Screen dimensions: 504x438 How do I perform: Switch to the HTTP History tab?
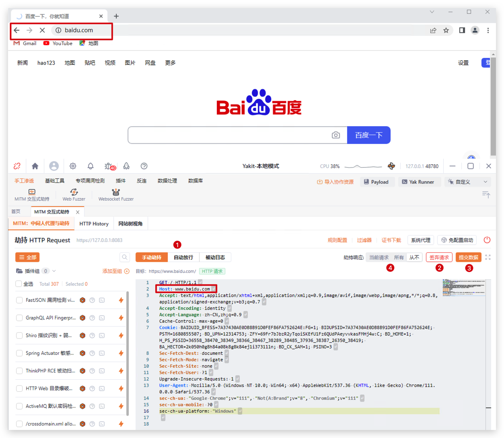pyautogui.click(x=94, y=224)
